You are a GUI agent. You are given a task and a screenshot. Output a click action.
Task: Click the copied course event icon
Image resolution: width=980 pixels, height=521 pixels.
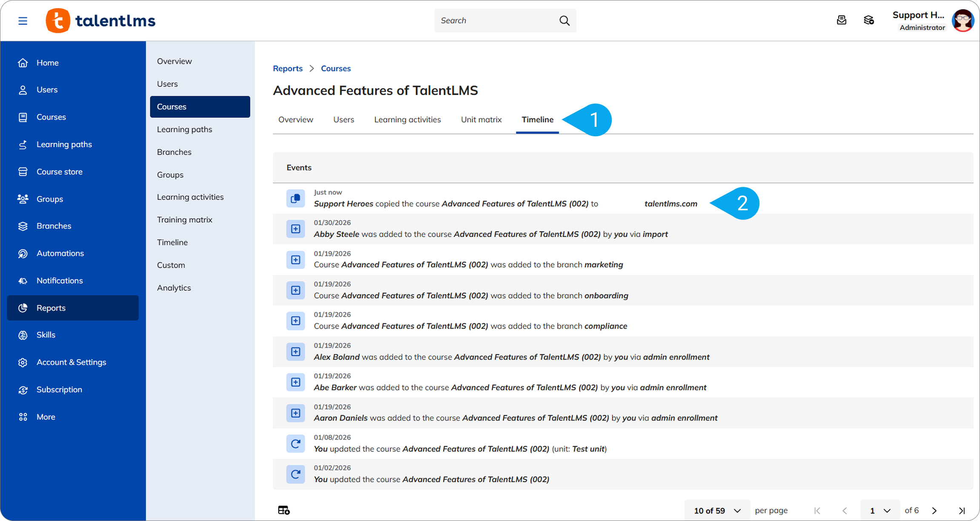tap(295, 198)
